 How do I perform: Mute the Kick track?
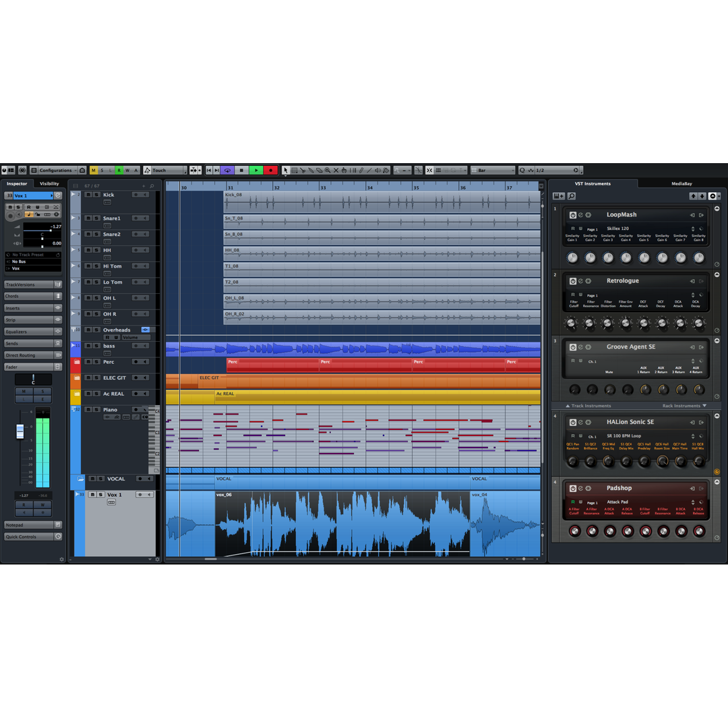[x=89, y=195]
